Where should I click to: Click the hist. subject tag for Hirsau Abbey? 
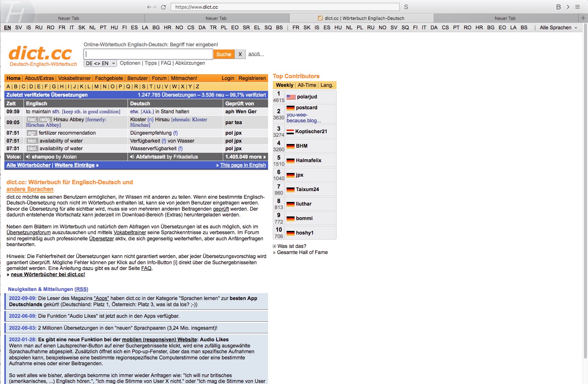(32, 119)
